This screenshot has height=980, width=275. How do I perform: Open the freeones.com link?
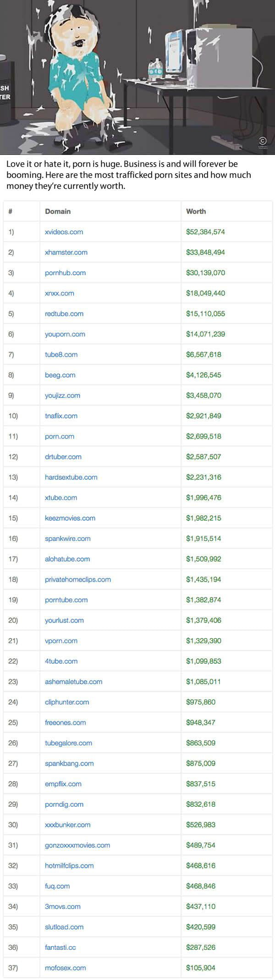[65, 722]
